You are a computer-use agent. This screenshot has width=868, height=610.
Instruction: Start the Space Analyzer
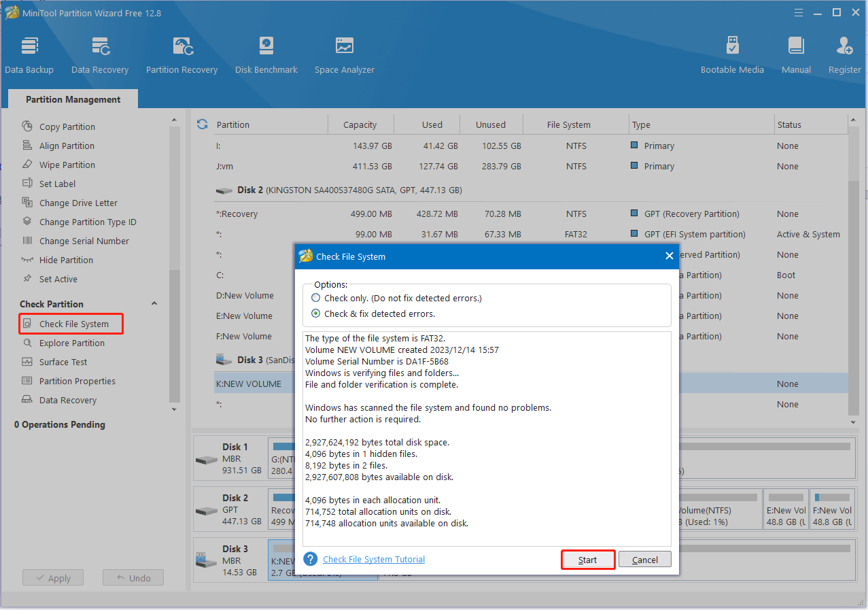[x=344, y=54]
